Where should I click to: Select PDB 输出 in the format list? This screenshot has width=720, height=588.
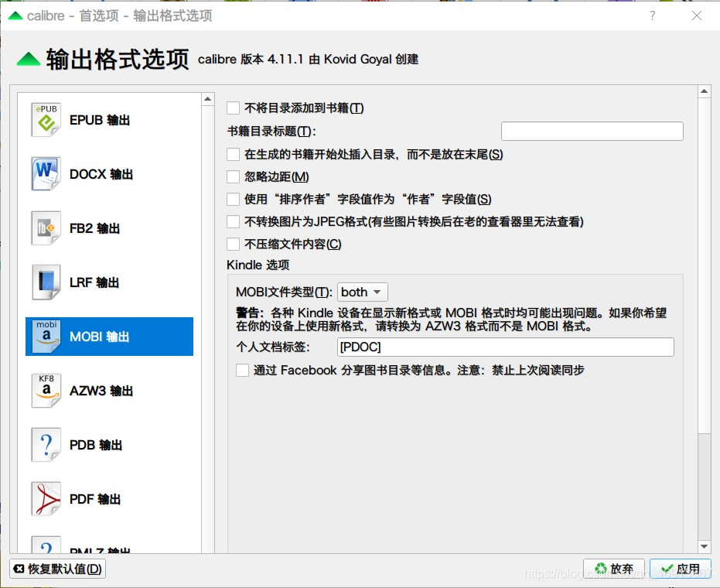[x=109, y=445]
